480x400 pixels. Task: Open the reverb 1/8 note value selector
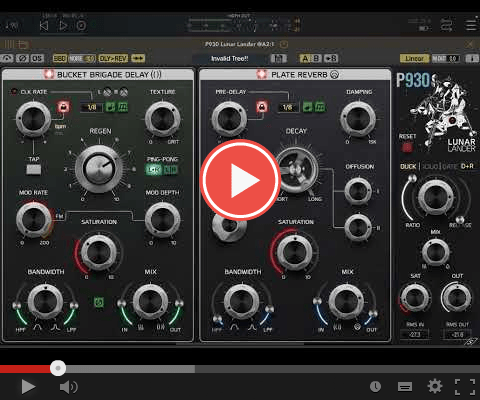(x=287, y=107)
